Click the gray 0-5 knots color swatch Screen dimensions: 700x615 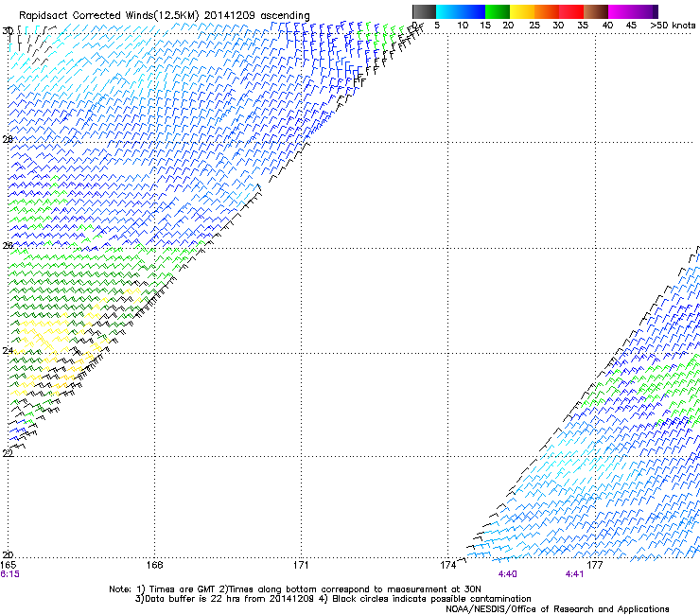424,11
